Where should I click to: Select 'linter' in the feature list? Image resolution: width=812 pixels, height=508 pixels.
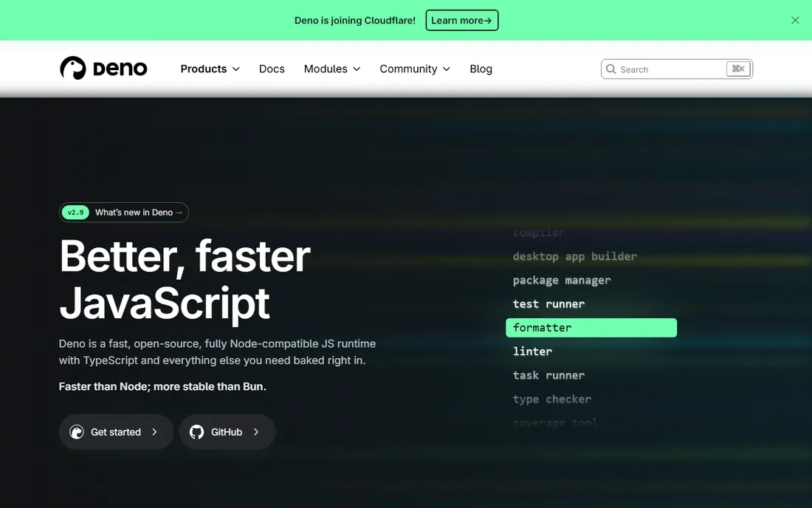pyautogui.click(x=532, y=351)
